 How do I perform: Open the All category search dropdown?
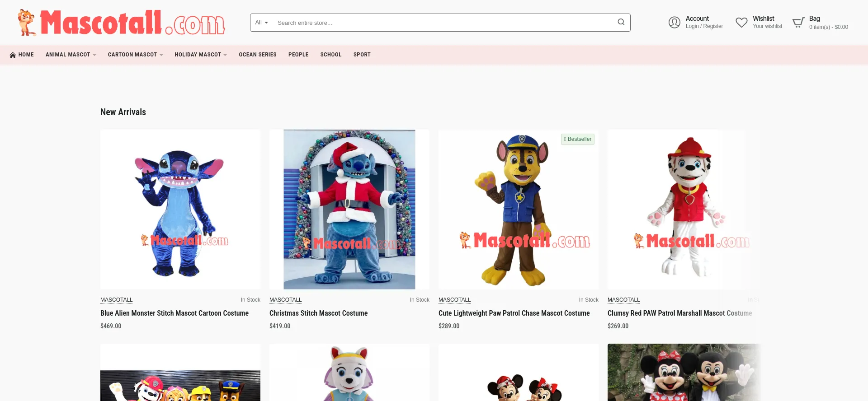click(x=261, y=23)
